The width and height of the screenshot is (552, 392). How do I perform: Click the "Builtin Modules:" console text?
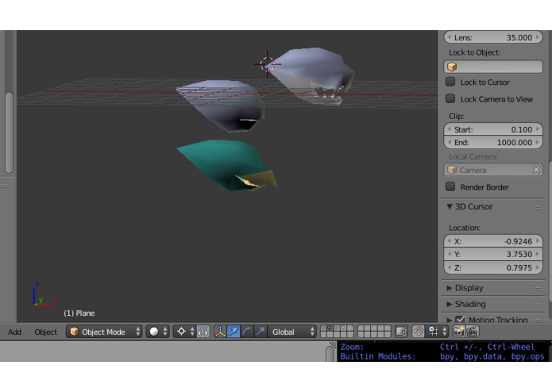pyautogui.click(x=378, y=356)
